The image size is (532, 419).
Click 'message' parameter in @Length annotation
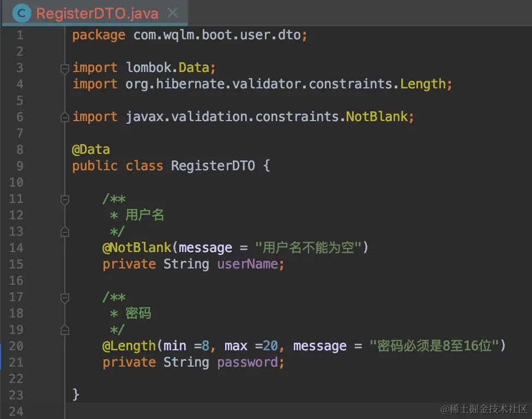(x=320, y=346)
